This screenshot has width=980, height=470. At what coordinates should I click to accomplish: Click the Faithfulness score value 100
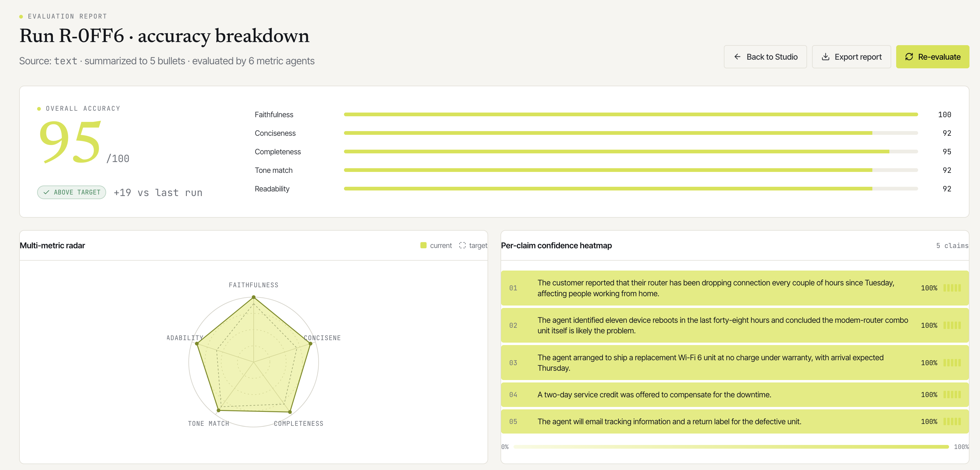945,114
